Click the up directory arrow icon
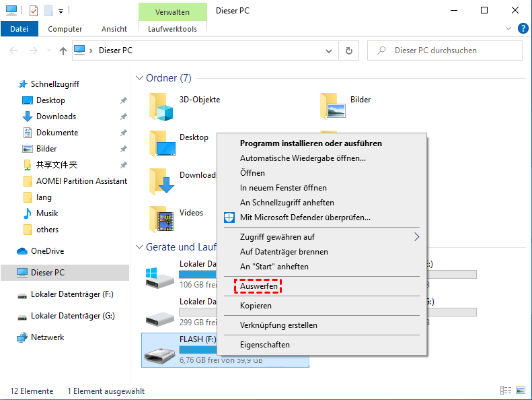Image resolution: width=532 pixels, height=400 pixels. coord(63,51)
